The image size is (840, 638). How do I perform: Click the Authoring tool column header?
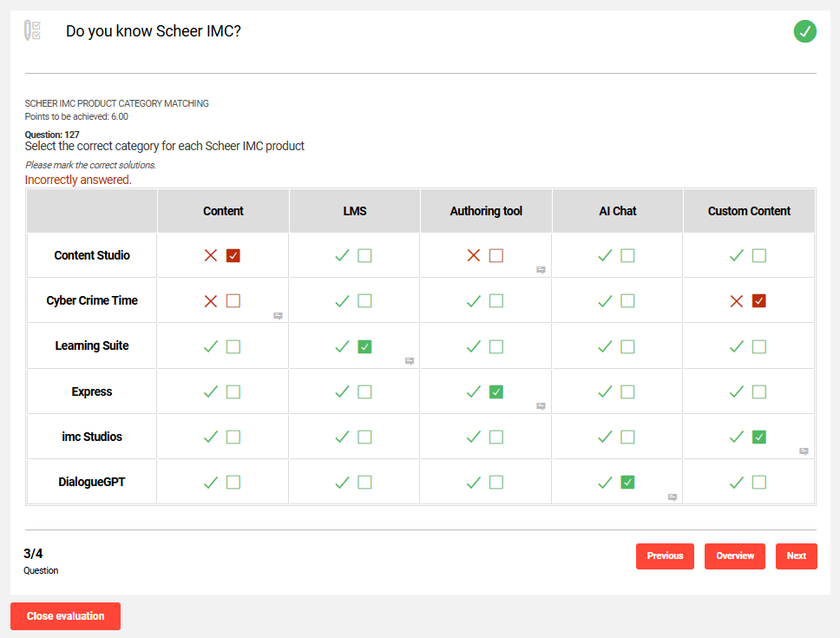tap(486, 211)
